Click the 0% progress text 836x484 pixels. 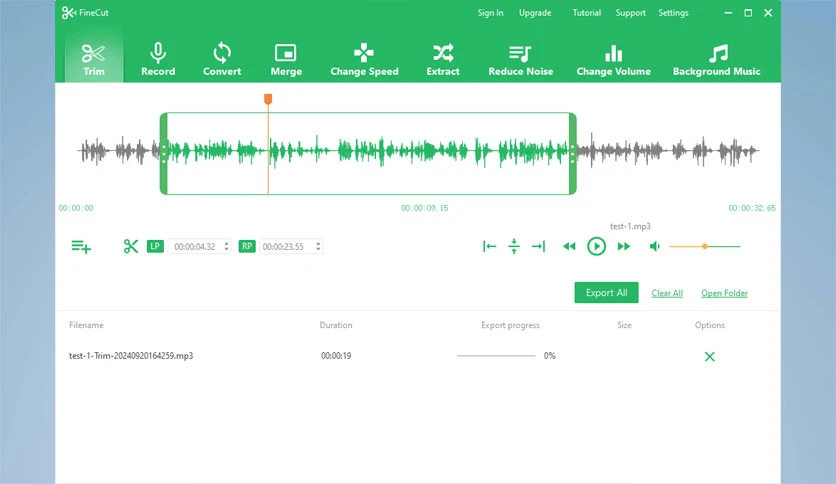coord(550,356)
